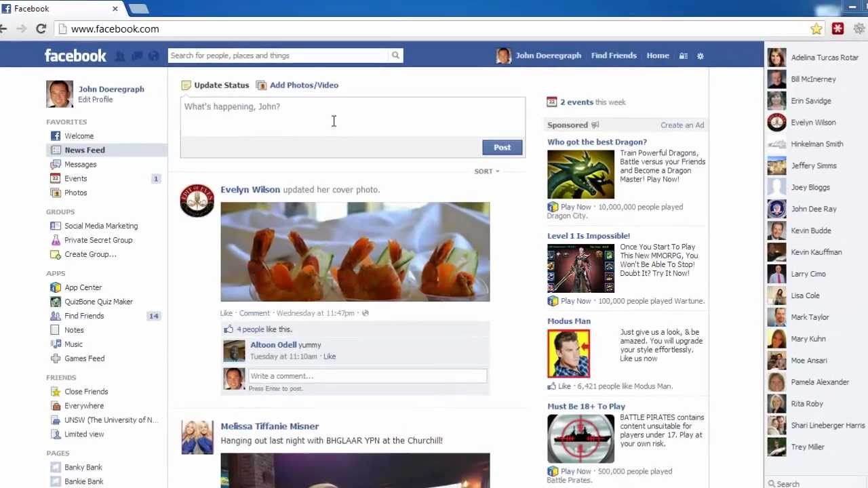
Task: Click Create Group link
Action: (x=90, y=254)
